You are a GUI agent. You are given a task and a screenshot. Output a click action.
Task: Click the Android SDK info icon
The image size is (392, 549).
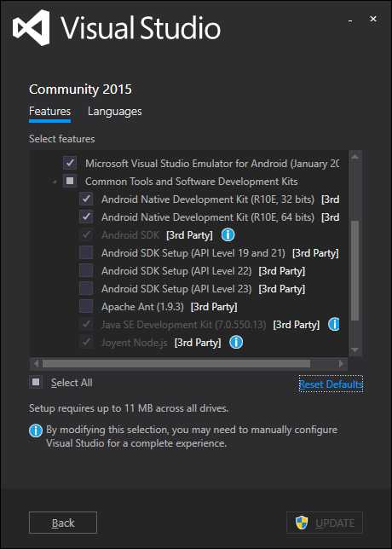click(x=228, y=235)
